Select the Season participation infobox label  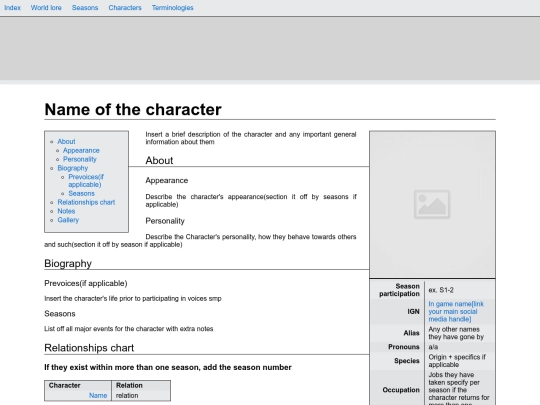[x=399, y=290]
